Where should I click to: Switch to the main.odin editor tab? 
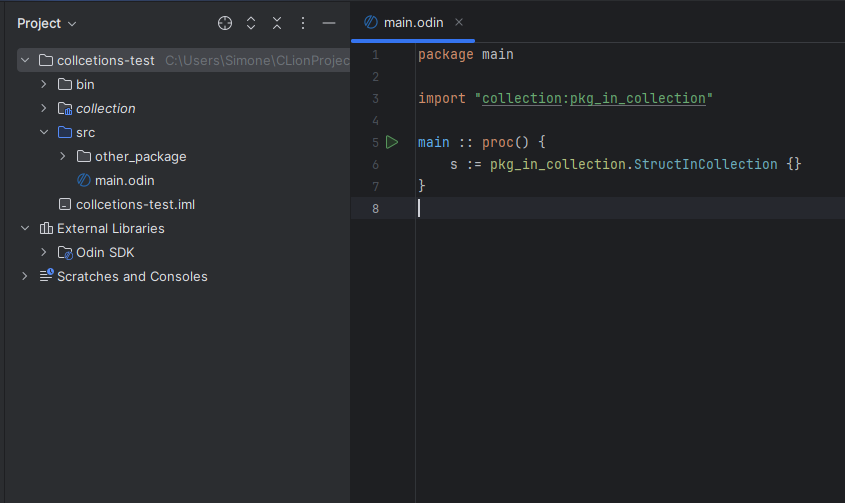tap(413, 23)
